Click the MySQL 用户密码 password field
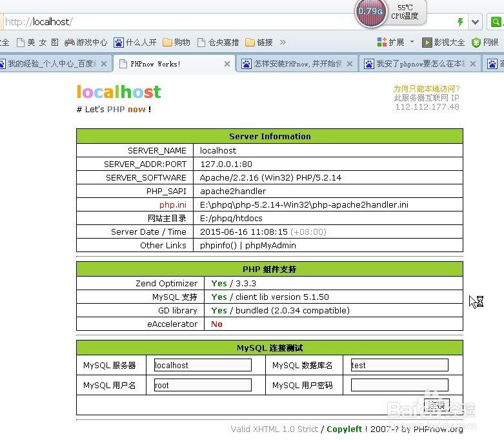 [399, 385]
